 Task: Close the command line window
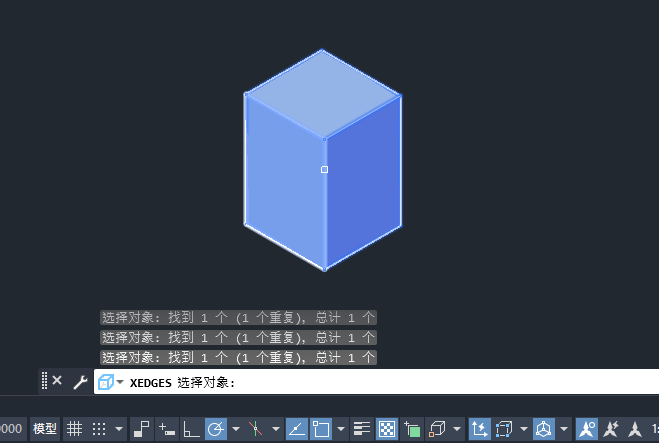tap(57, 381)
